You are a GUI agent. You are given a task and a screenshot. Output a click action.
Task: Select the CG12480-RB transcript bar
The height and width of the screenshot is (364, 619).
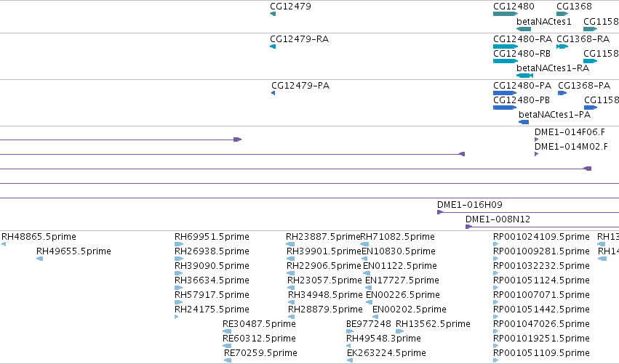[x=505, y=61]
